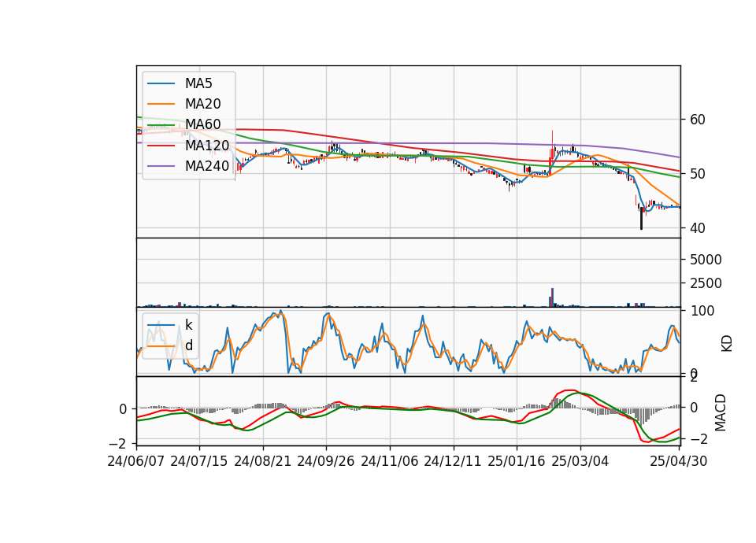This screenshot has height=543, width=756.
Task: Click the 25/04/30 date label
Action: pyautogui.click(x=679, y=461)
